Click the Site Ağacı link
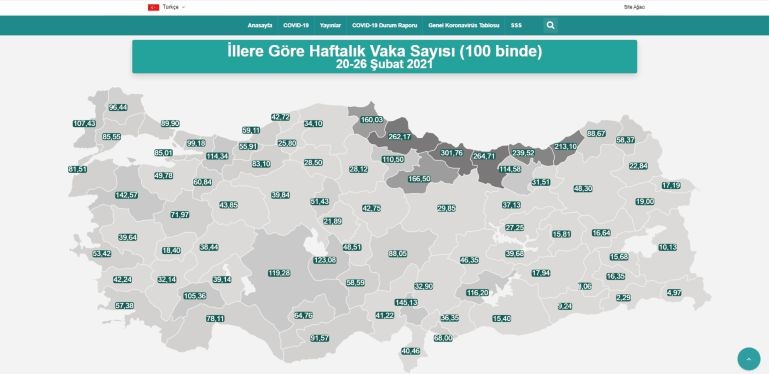This screenshot has width=769, height=374. click(634, 7)
